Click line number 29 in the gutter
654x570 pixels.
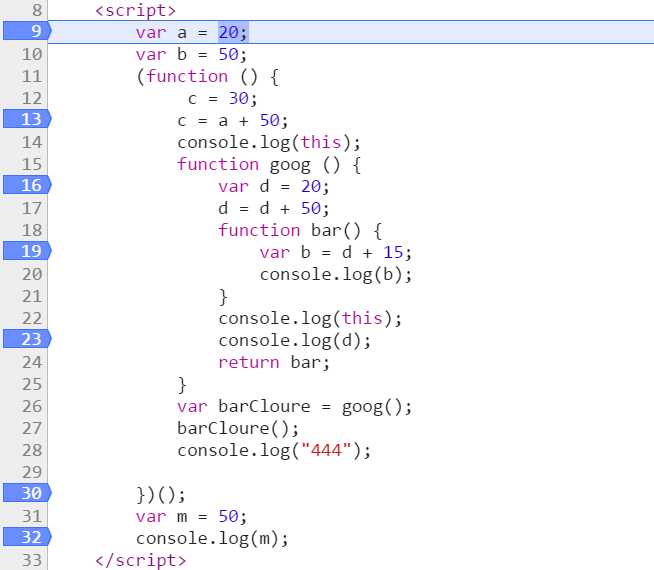click(x=32, y=472)
